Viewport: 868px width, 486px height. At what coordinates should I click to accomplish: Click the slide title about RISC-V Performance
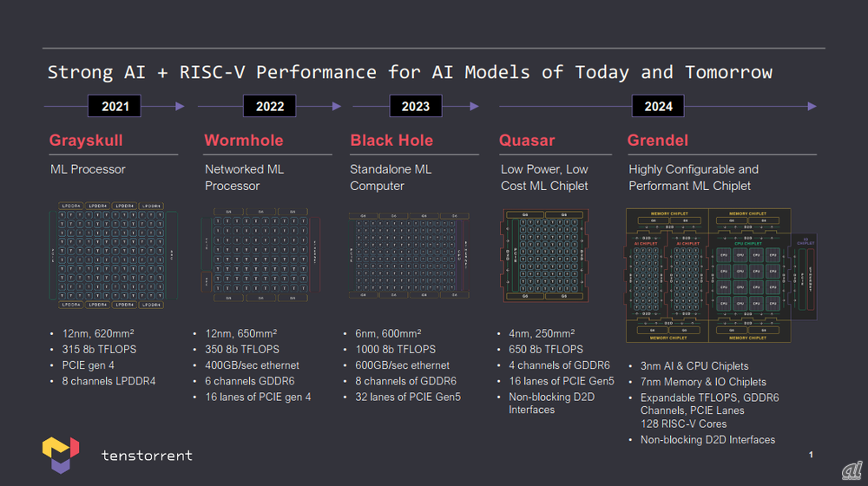coord(410,72)
